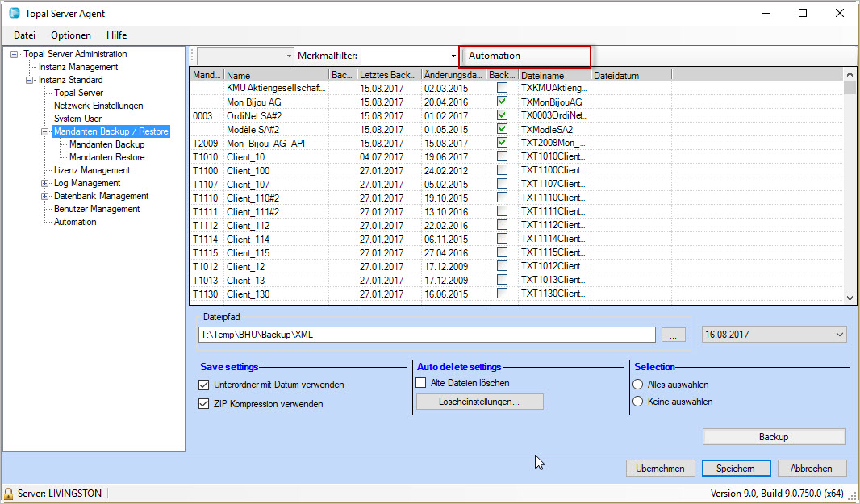Click the scroll-up arrow of the client list
Screen dimensions: 860x504
click(x=850, y=74)
